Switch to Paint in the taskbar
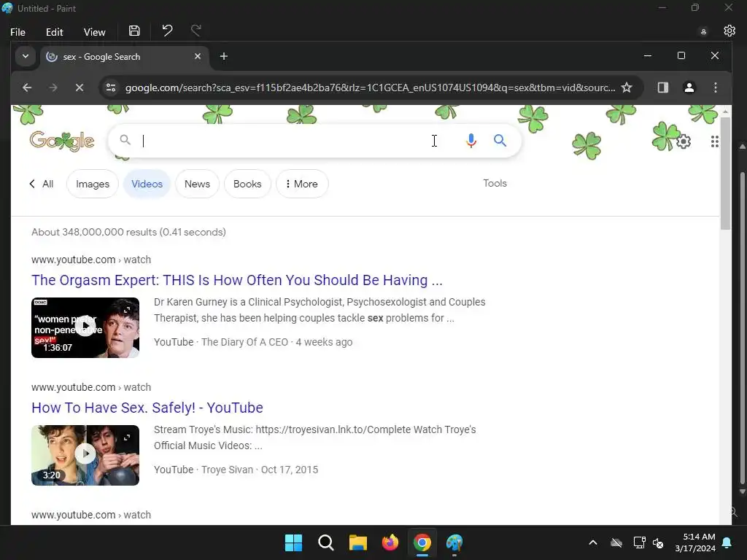 (454, 542)
